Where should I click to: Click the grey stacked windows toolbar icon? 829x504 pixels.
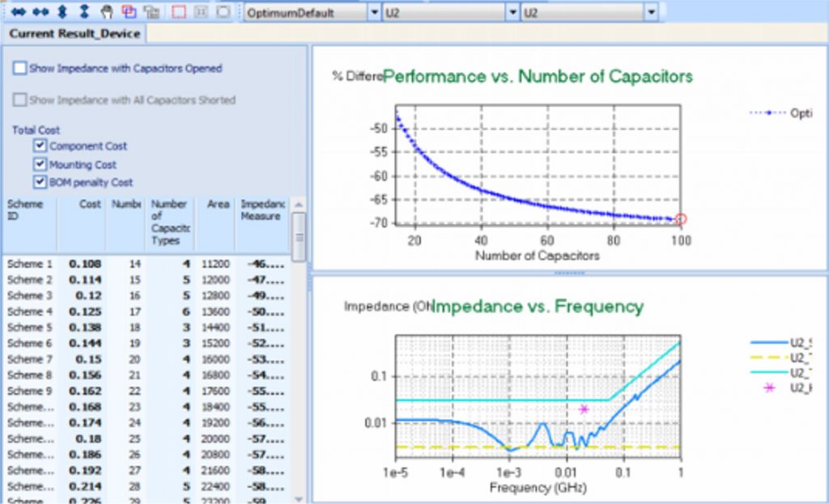coord(151,11)
